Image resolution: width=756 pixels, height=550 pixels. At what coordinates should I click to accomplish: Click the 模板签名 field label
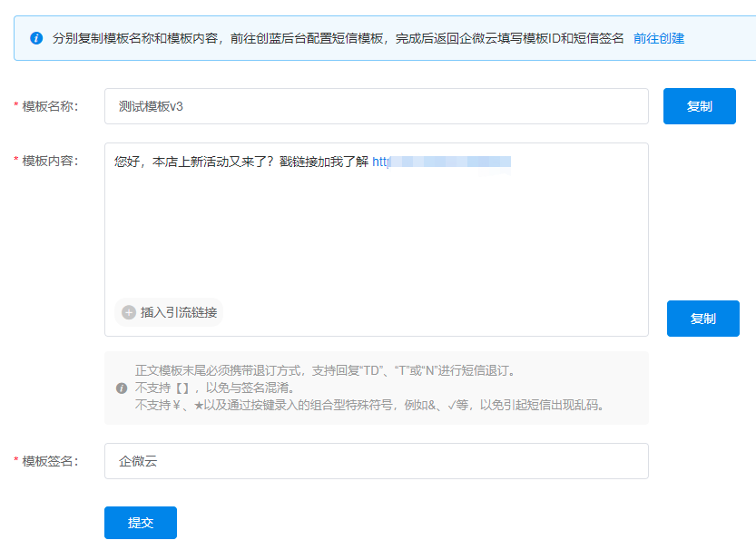click(x=50, y=461)
